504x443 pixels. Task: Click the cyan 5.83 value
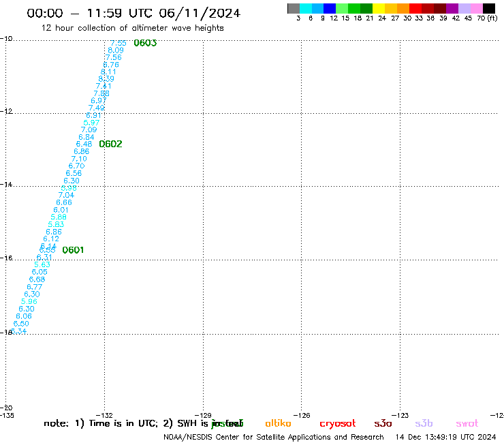56,224
